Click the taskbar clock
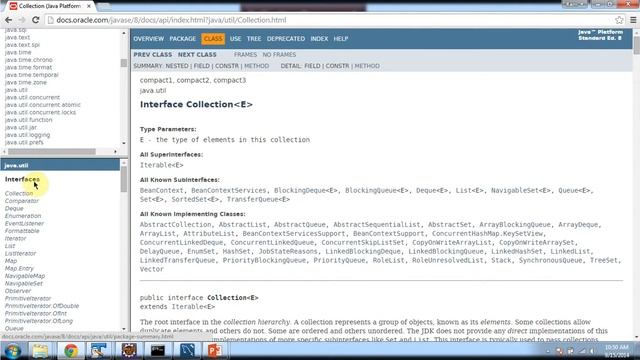The image size is (640, 360). pyautogui.click(x=617, y=351)
